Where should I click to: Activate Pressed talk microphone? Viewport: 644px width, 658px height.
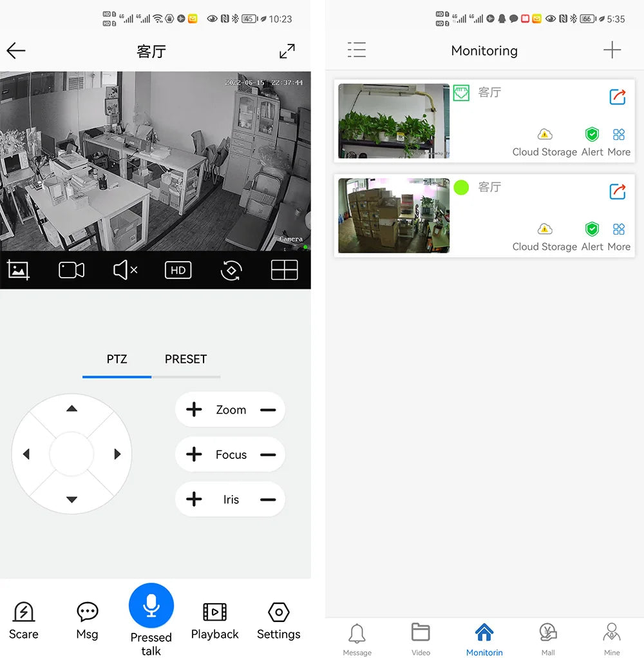[151, 606]
